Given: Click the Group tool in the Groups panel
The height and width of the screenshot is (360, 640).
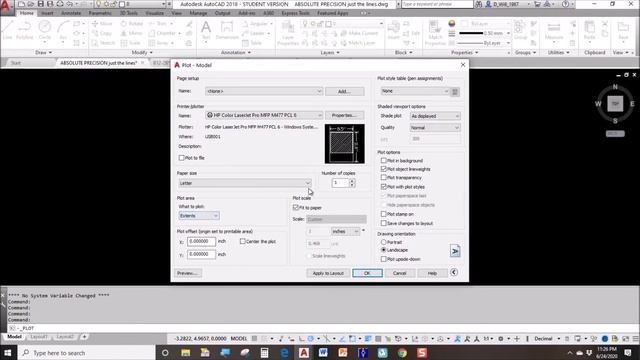Looking at the screenshot, I should (x=520, y=30).
